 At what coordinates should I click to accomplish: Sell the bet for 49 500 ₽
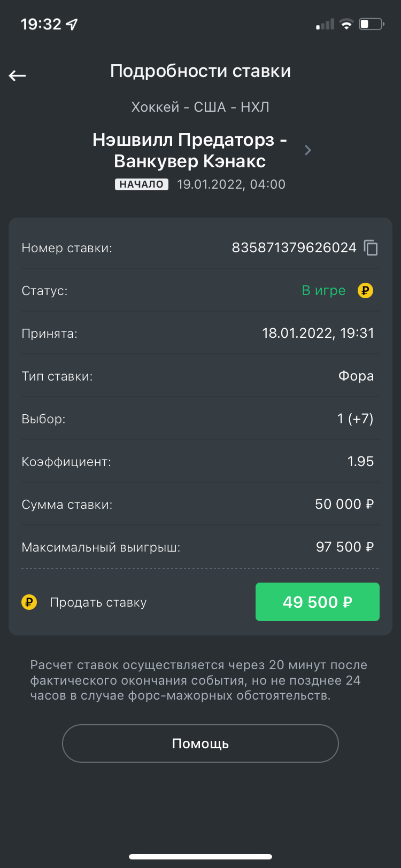317,602
